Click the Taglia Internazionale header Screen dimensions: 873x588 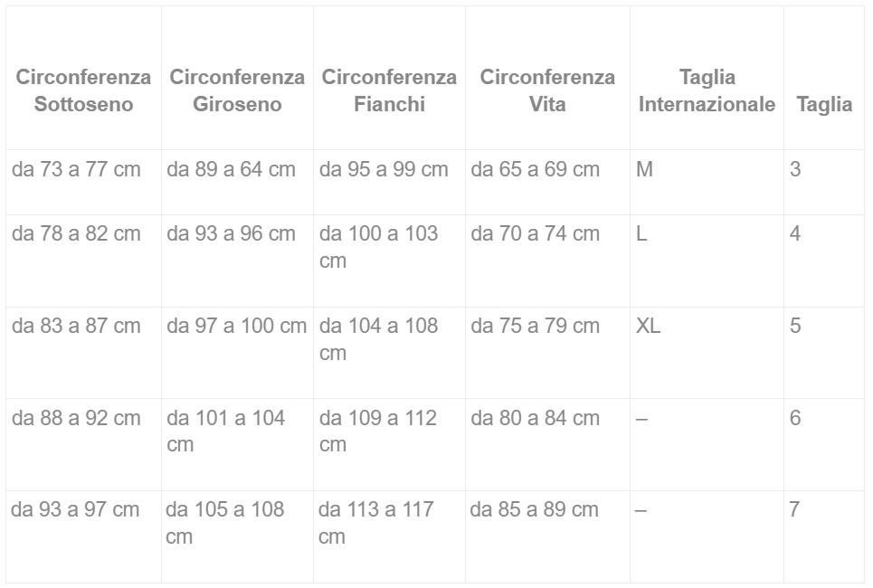[707, 90]
